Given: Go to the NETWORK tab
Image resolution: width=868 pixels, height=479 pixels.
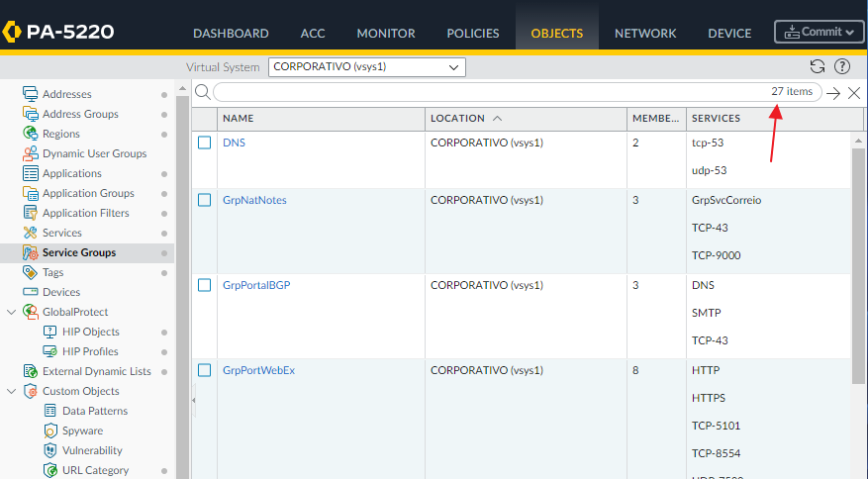Looking at the screenshot, I should pos(645,33).
